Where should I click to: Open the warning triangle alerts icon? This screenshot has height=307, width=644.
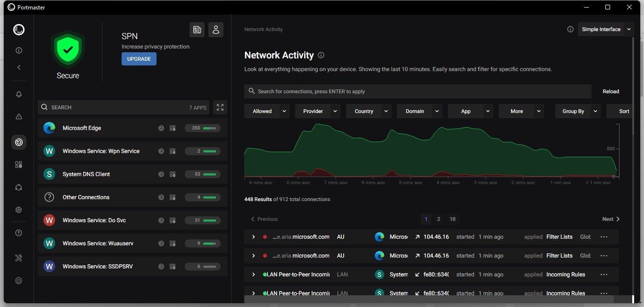click(19, 117)
